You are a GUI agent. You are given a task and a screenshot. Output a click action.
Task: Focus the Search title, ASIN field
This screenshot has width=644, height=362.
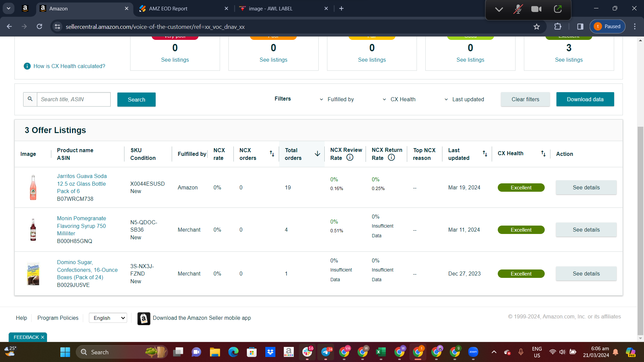click(x=73, y=99)
